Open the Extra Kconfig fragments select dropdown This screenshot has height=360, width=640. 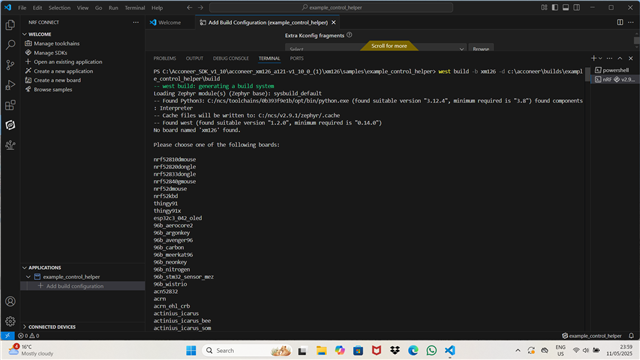tap(376, 49)
